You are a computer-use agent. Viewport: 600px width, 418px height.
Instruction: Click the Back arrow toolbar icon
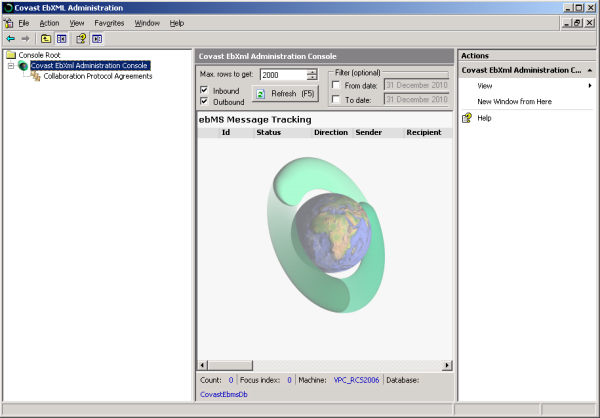pyautogui.click(x=11, y=39)
